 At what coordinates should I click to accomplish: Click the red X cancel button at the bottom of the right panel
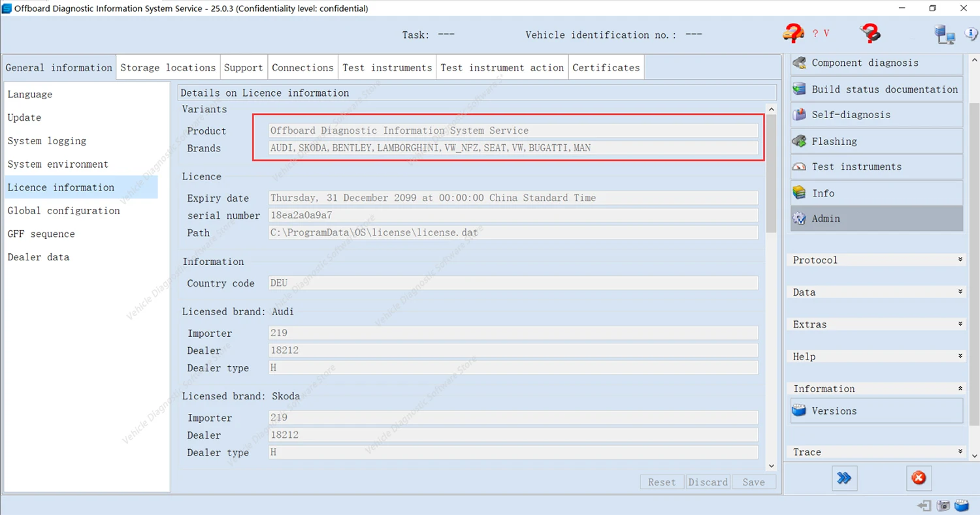[x=919, y=478]
